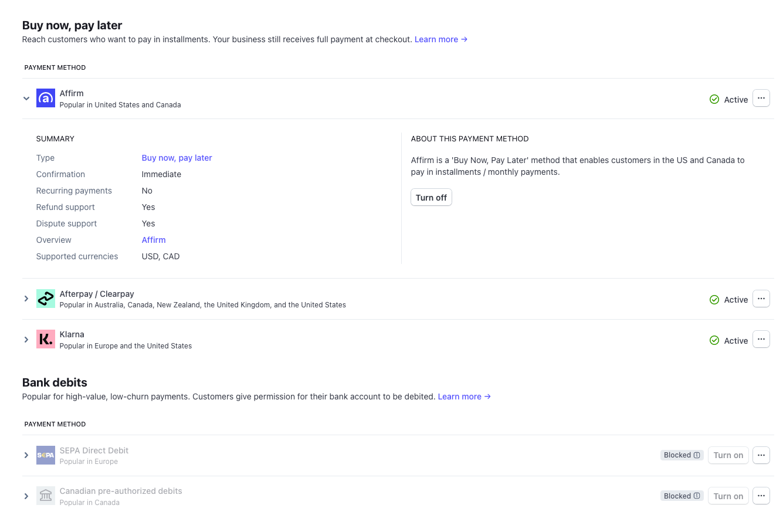Image resolution: width=783 pixels, height=532 pixels.
Task: Click the SEPA Direct Debit logo icon
Action: (x=46, y=455)
